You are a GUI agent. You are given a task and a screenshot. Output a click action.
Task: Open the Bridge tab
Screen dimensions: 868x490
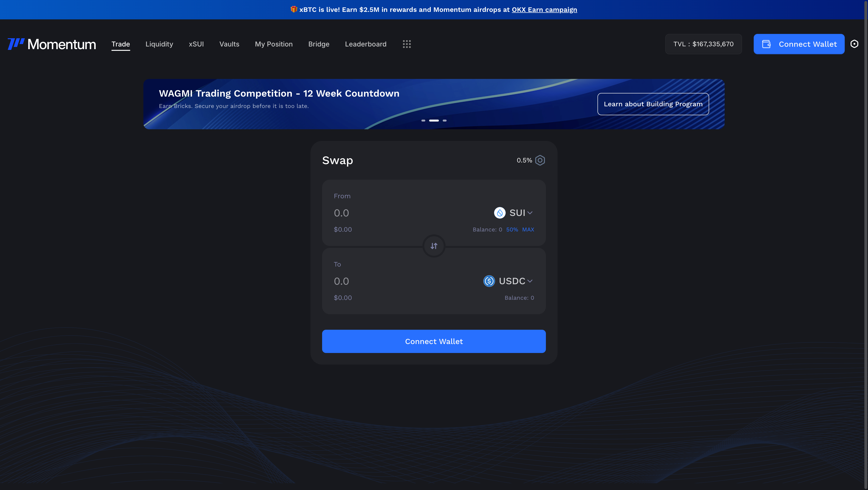(x=319, y=44)
